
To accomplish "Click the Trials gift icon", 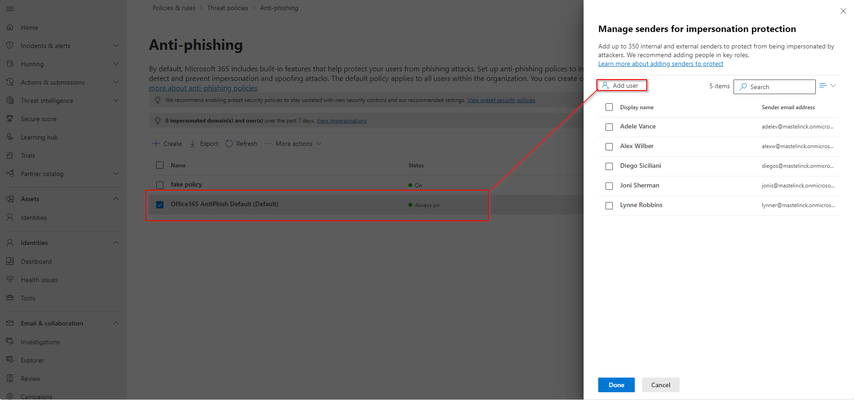I will click(x=9, y=155).
